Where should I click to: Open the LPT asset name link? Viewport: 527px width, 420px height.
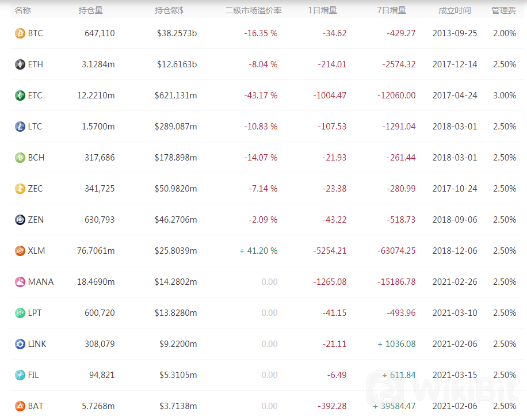[35, 313]
